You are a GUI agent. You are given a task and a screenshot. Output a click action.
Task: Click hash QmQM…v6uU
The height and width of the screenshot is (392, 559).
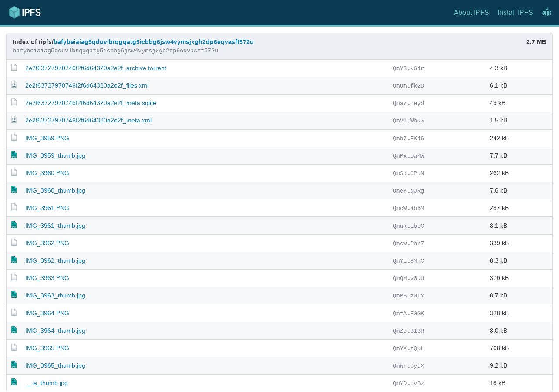point(408,278)
